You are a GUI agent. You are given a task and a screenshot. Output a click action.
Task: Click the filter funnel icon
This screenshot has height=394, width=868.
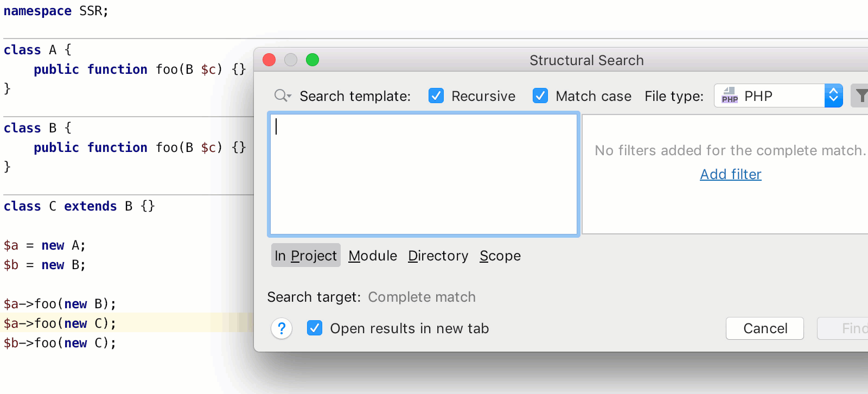click(x=861, y=96)
